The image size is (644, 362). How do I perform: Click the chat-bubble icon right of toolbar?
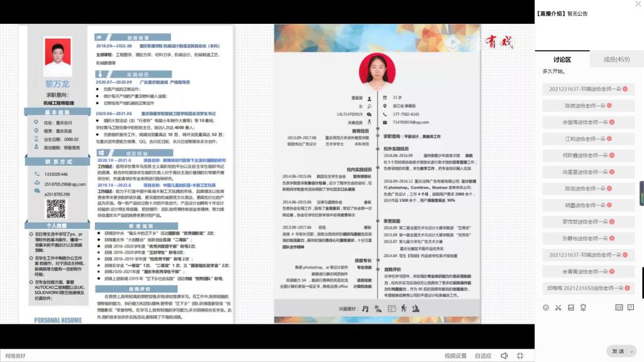(631, 307)
